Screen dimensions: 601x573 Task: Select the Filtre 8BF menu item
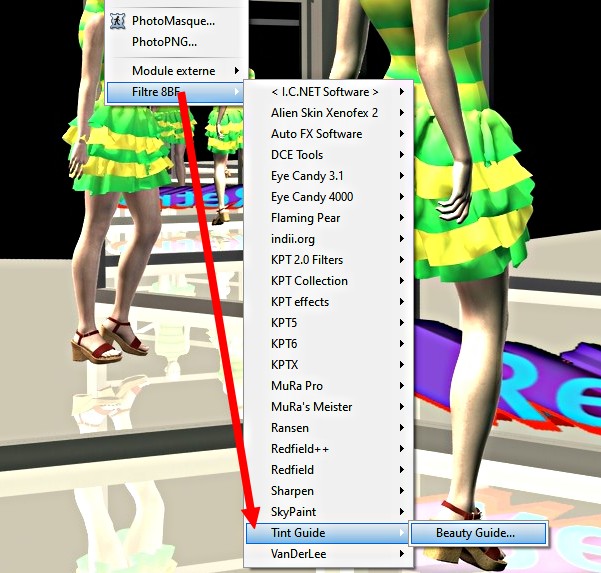pyautogui.click(x=176, y=92)
